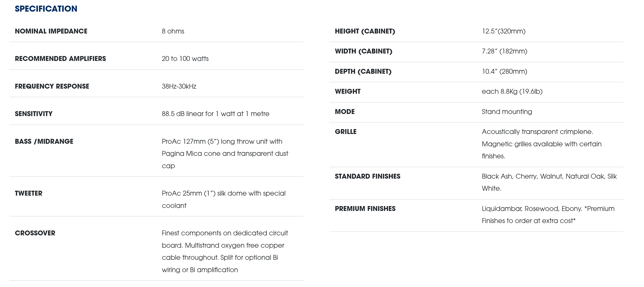Screen dimensions: 644x287
Task: Click the BASS /MIDRANGE label
Action: (44, 141)
